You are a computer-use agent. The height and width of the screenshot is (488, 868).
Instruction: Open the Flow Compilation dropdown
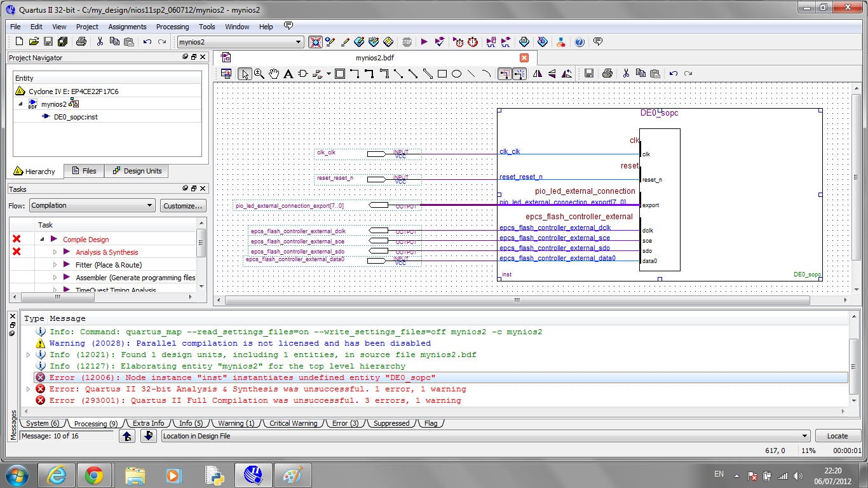click(92, 205)
